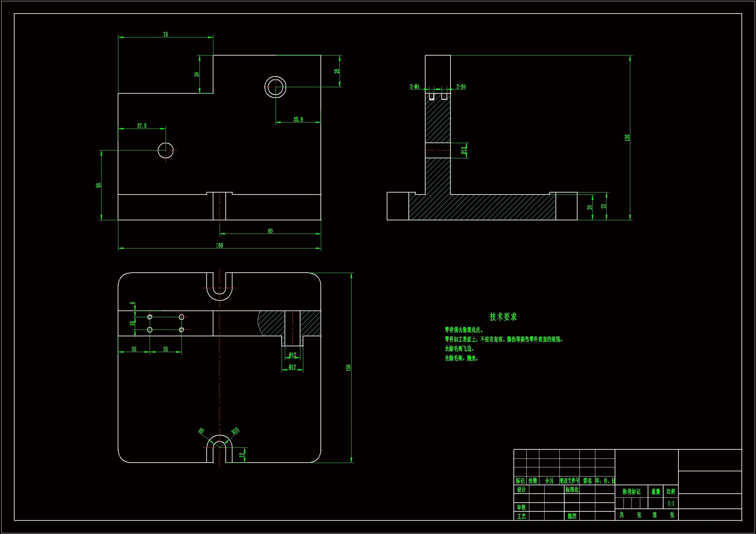Click the Ø17 counterbore dimension text
The height and width of the screenshot is (534, 756).
[292, 367]
